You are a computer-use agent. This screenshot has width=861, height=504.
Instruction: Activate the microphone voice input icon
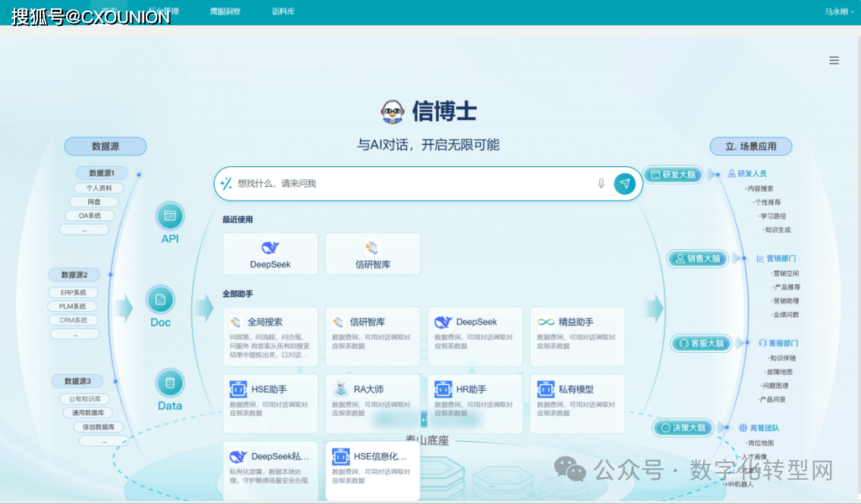[x=601, y=184]
